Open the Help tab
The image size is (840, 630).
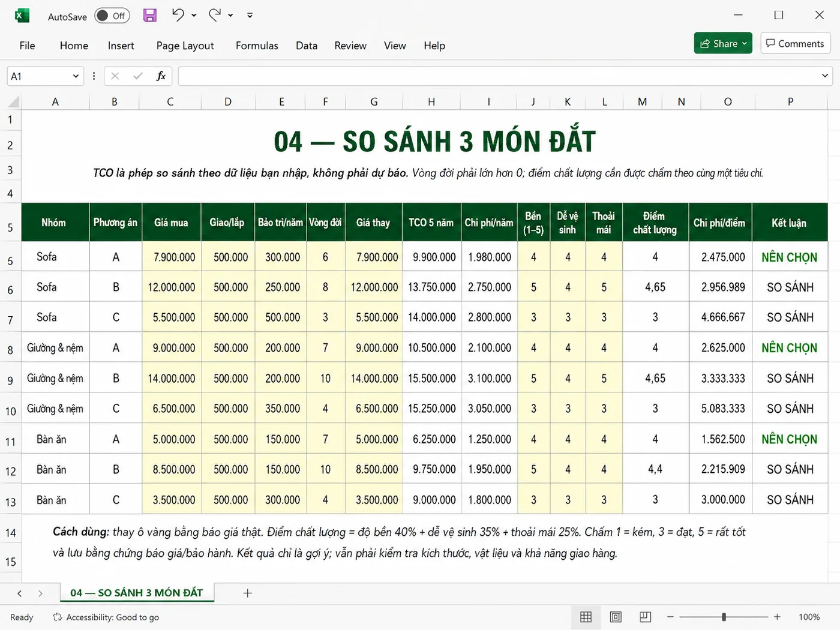434,46
